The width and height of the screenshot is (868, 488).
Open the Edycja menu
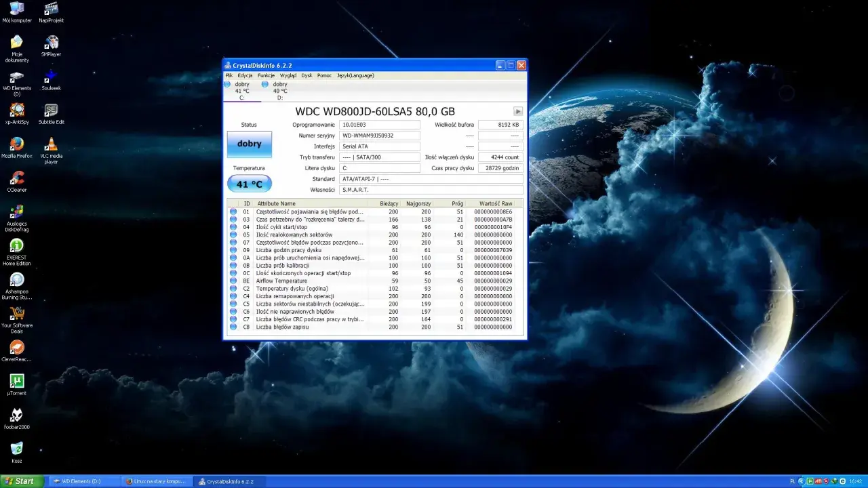(245, 75)
